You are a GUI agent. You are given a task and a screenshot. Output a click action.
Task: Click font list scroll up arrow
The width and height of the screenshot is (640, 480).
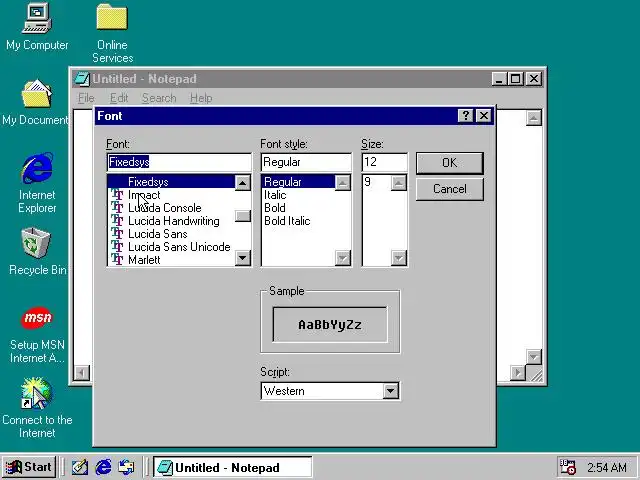point(243,182)
